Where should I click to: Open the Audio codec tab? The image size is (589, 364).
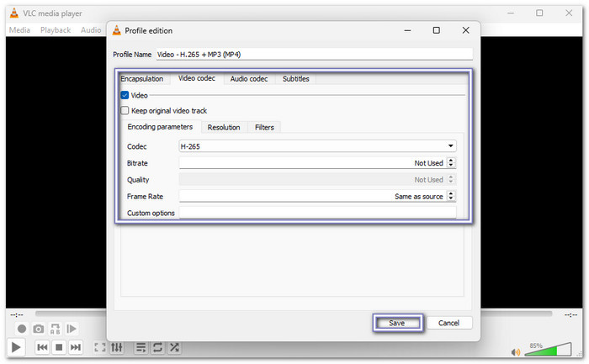point(249,79)
